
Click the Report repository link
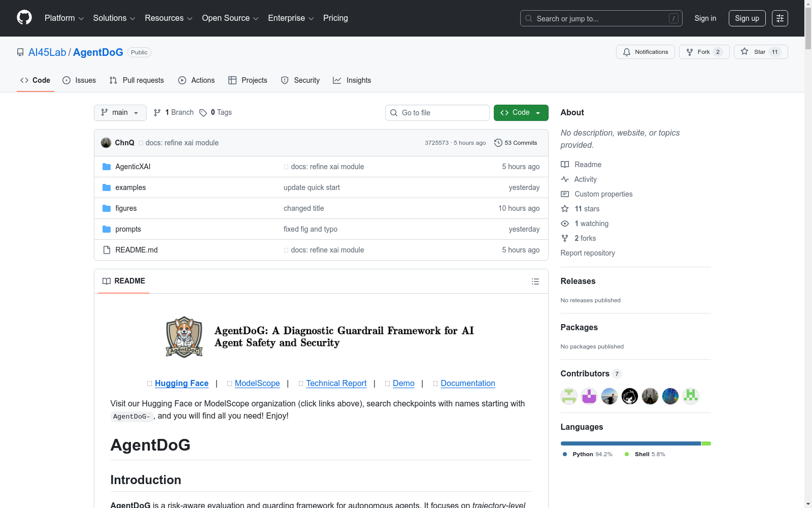pos(588,253)
